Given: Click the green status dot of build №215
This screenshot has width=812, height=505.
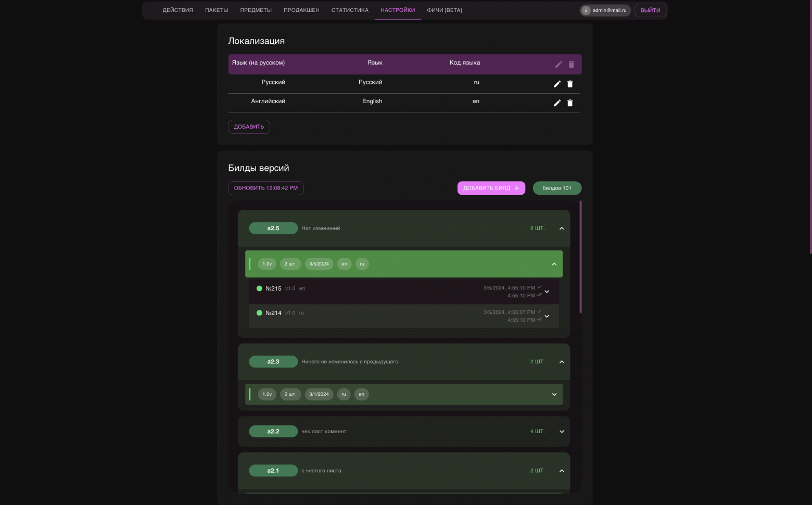Looking at the screenshot, I should [259, 288].
